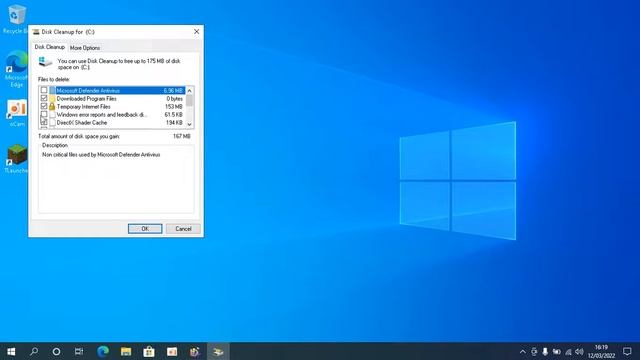This screenshot has width=640, height=360.
Task: Open Microsoft Store from the taskbar
Action: tap(149, 351)
